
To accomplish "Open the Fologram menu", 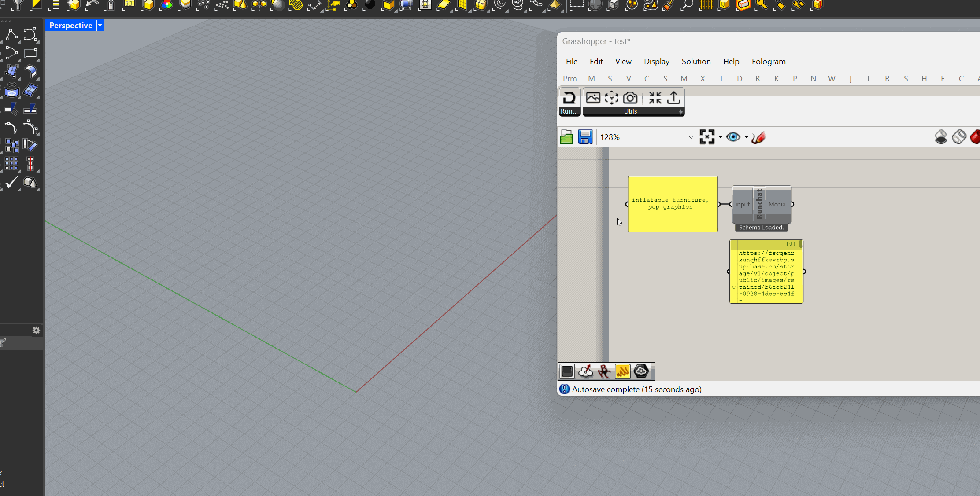I will coord(769,62).
